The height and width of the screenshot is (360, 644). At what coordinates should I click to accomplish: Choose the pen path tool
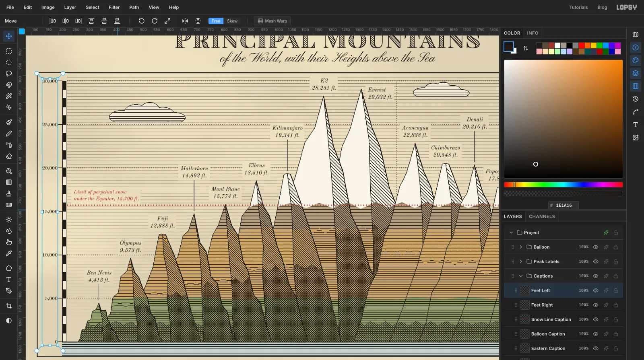pyautogui.click(x=9, y=291)
